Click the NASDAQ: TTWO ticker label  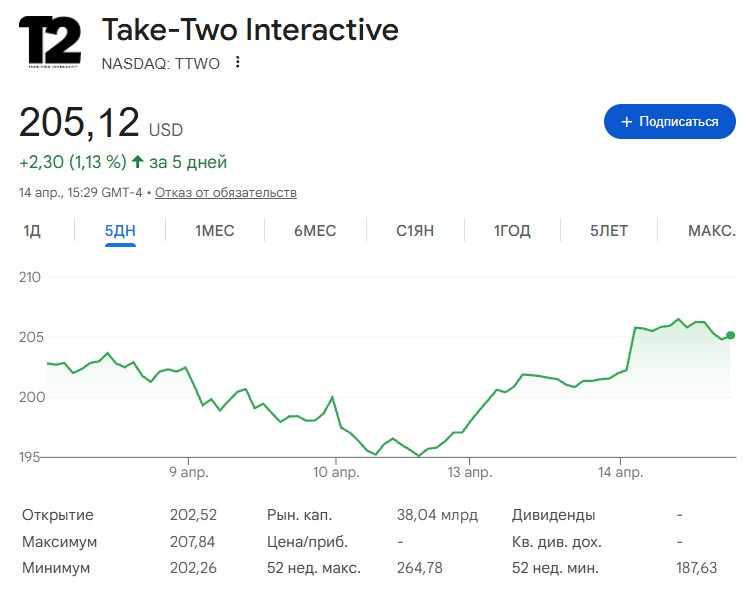[x=160, y=62]
